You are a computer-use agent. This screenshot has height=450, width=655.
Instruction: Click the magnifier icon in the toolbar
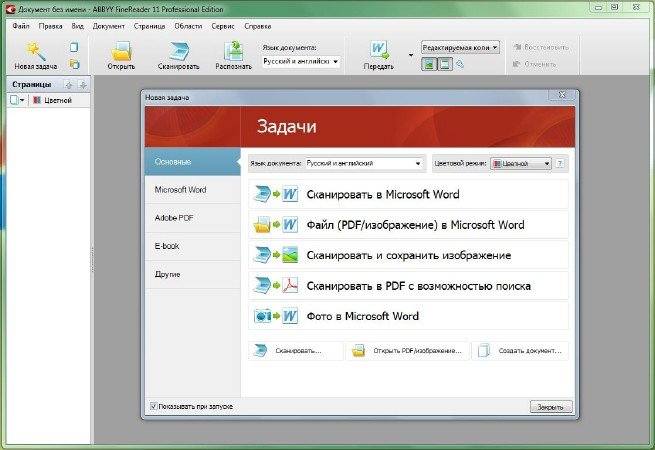coord(460,64)
